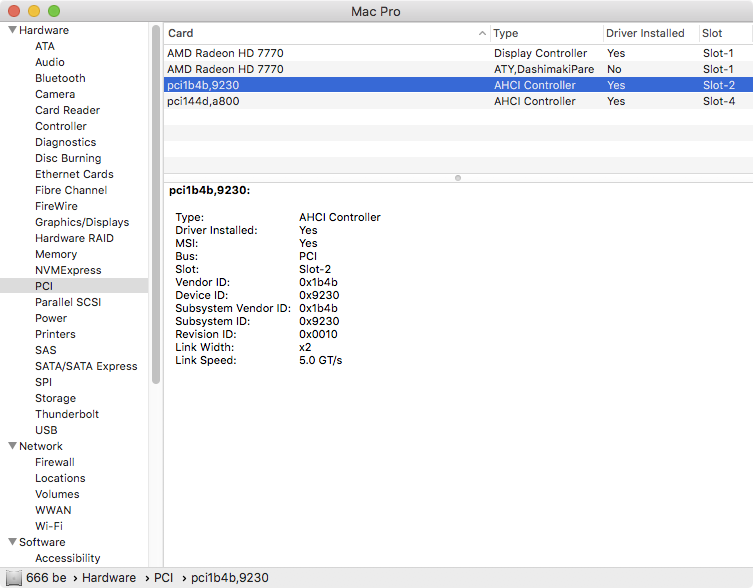Select Graphics/Displays in the sidebar
This screenshot has height=588, width=753.
point(82,222)
